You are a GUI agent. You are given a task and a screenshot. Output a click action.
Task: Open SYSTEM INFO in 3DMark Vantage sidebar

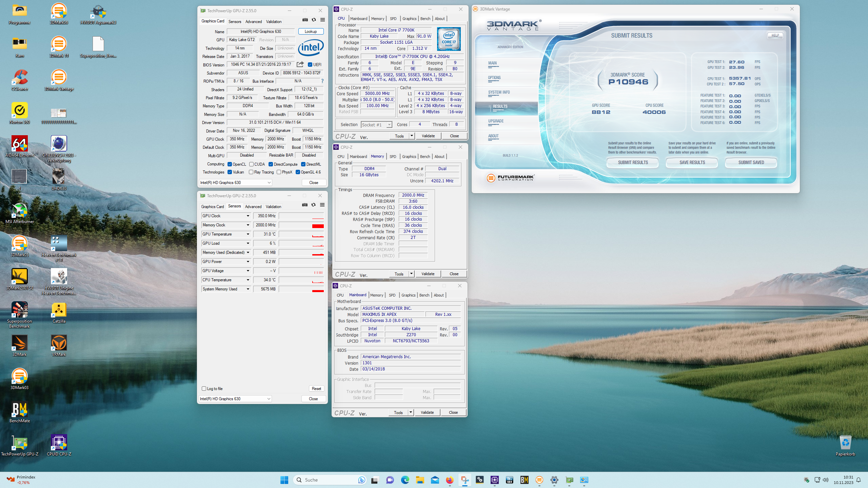pyautogui.click(x=499, y=92)
